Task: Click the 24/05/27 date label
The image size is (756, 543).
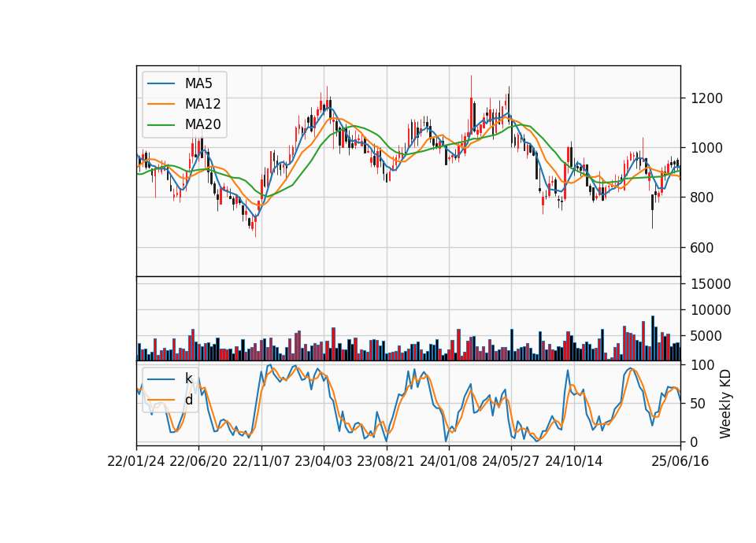Action: tap(511, 462)
